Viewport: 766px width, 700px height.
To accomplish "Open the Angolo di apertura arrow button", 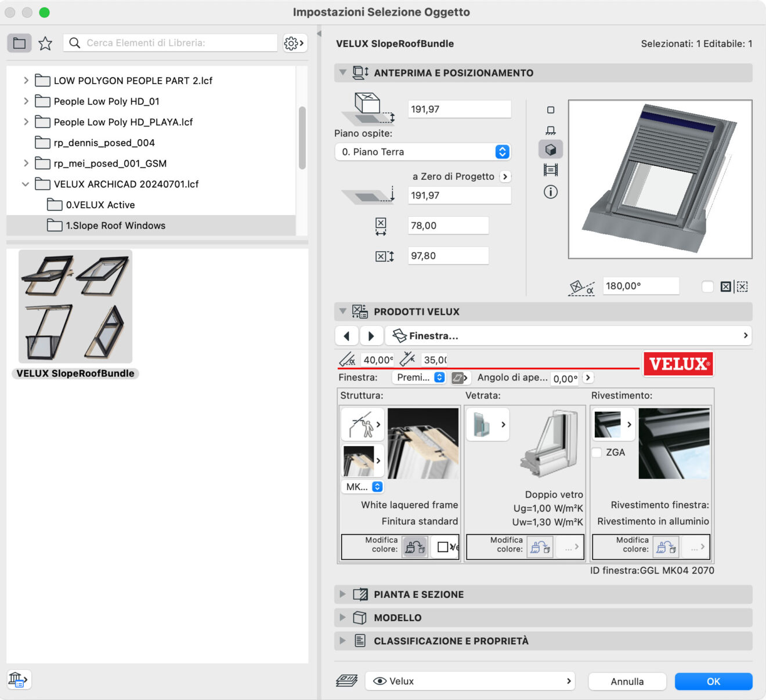I will click(588, 378).
